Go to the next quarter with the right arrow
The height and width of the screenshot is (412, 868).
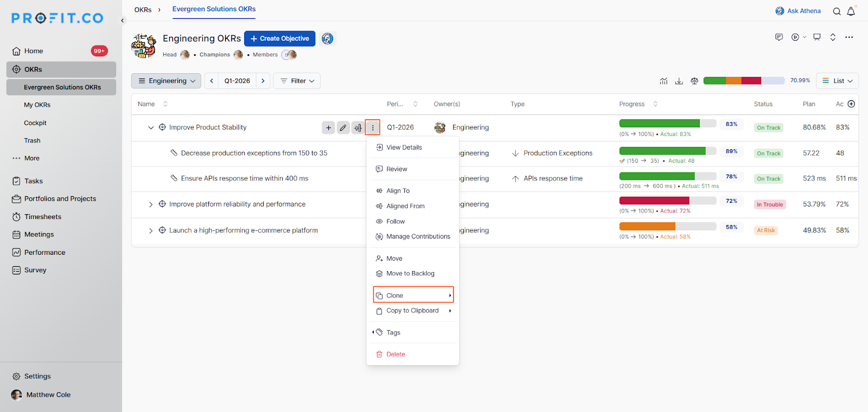tap(263, 81)
